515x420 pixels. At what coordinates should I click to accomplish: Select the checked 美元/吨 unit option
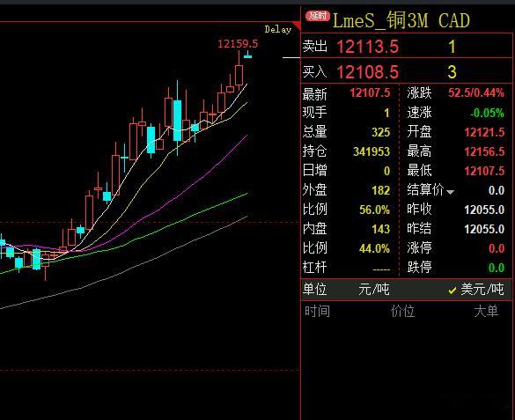476,290
